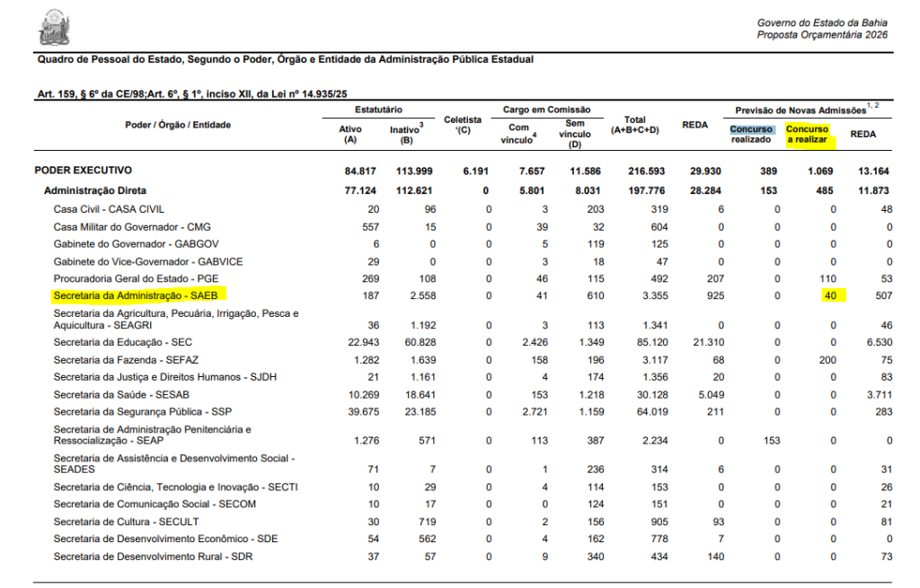The image size is (920, 588).
Task: Select highlighted 'Secretaria da Administração - SAEB' label
Action: 141,294
